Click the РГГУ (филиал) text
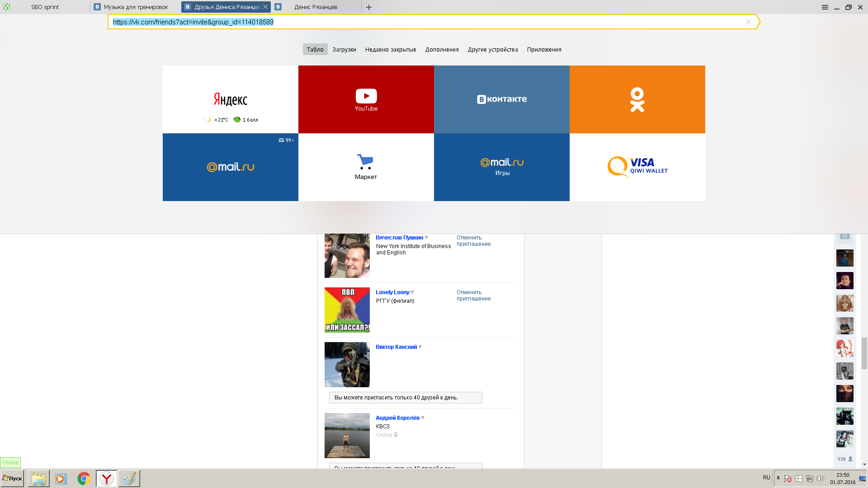This screenshot has height=488, width=868. pos(395,301)
